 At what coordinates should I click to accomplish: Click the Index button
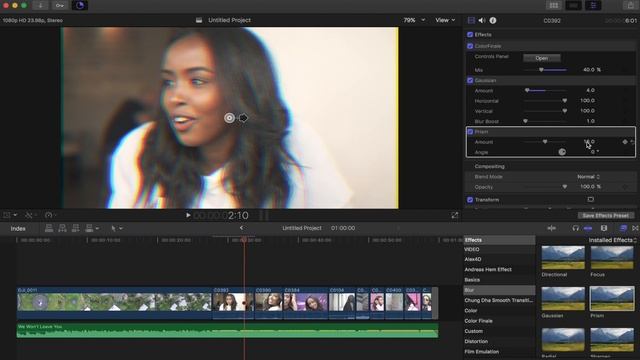pyautogui.click(x=18, y=229)
